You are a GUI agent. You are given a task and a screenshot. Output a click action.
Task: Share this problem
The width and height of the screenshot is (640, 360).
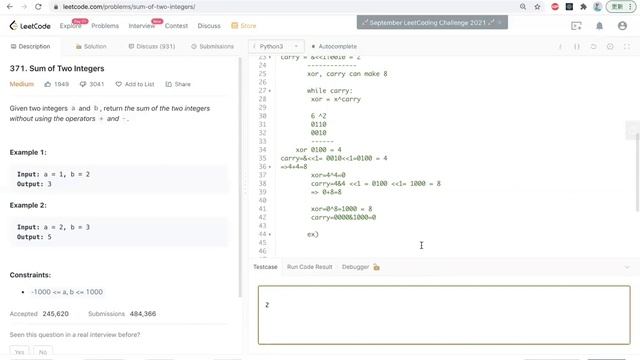pyautogui.click(x=178, y=84)
